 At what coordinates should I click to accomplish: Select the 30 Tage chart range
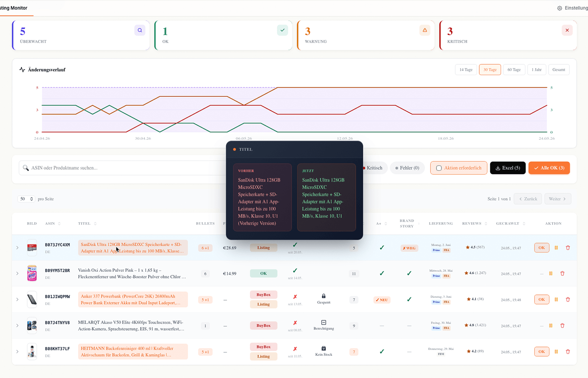490,70
